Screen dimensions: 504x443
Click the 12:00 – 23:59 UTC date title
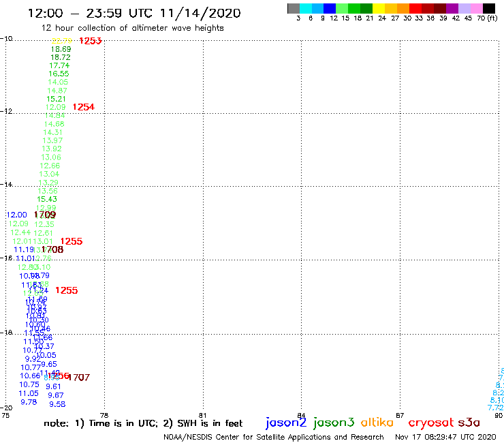point(134,13)
